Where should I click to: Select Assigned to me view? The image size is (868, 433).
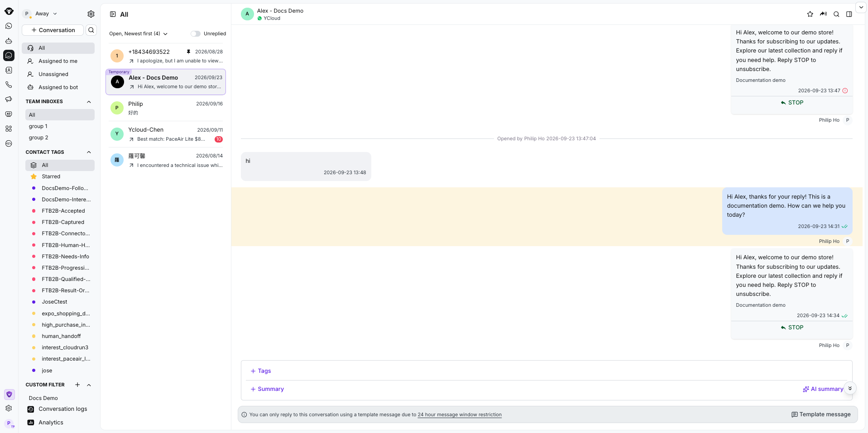click(x=58, y=61)
